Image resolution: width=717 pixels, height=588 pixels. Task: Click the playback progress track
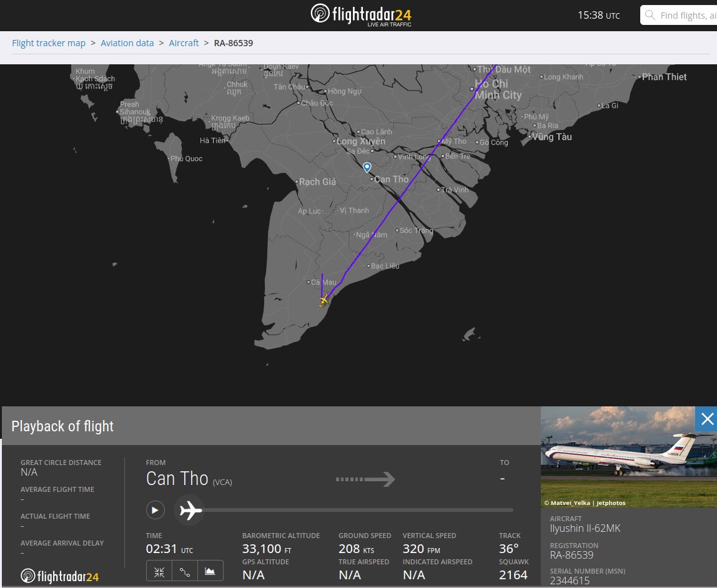coord(358,510)
